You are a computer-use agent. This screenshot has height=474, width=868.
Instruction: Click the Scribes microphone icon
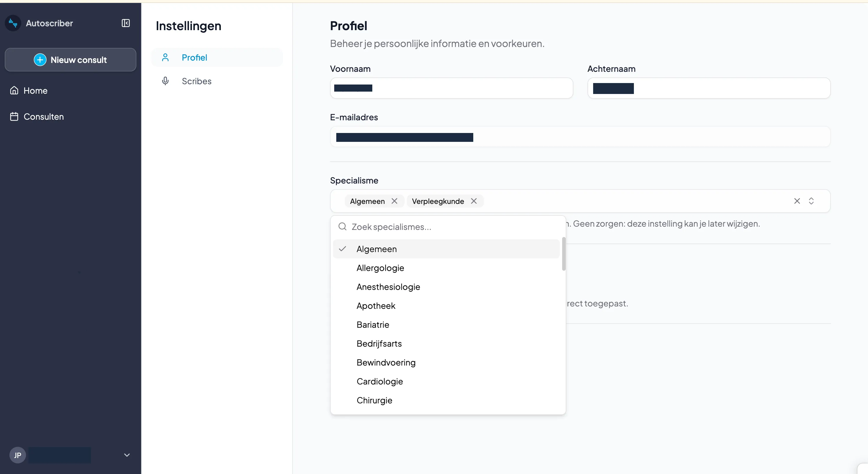pyautogui.click(x=165, y=81)
